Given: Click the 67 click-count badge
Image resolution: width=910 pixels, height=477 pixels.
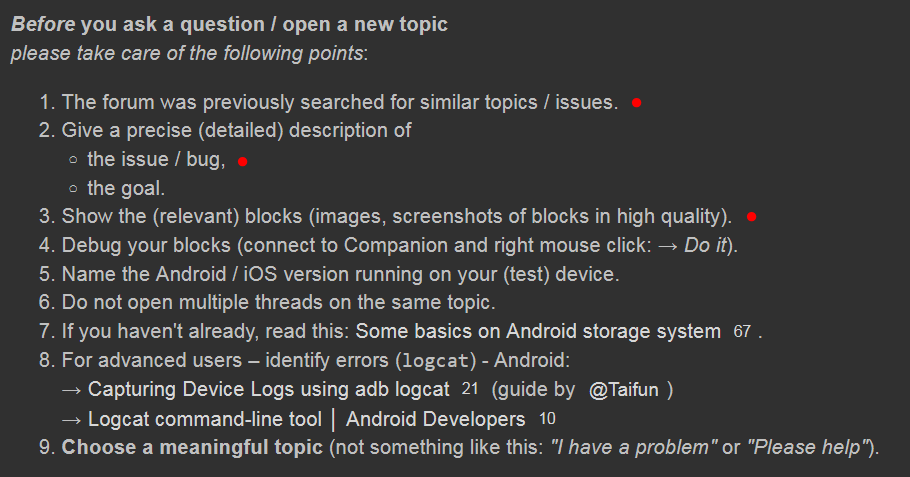Looking at the screenshot, I should click(742, 332).
